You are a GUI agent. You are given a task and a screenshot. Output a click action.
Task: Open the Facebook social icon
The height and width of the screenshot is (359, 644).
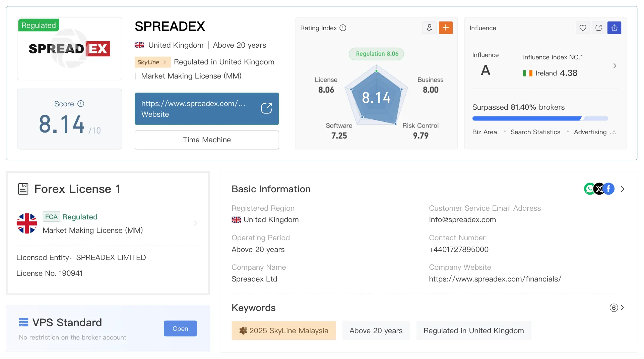[x=608, y=189]
